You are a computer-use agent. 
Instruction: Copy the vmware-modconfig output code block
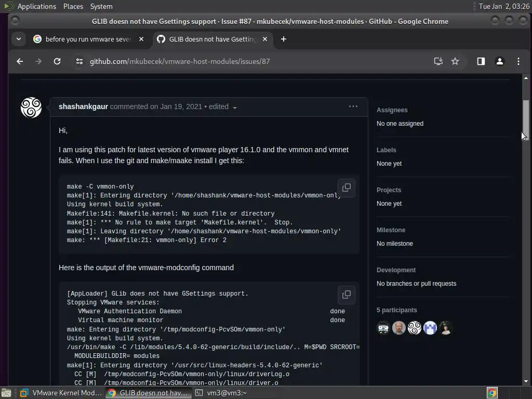click(x=347, y=295)
